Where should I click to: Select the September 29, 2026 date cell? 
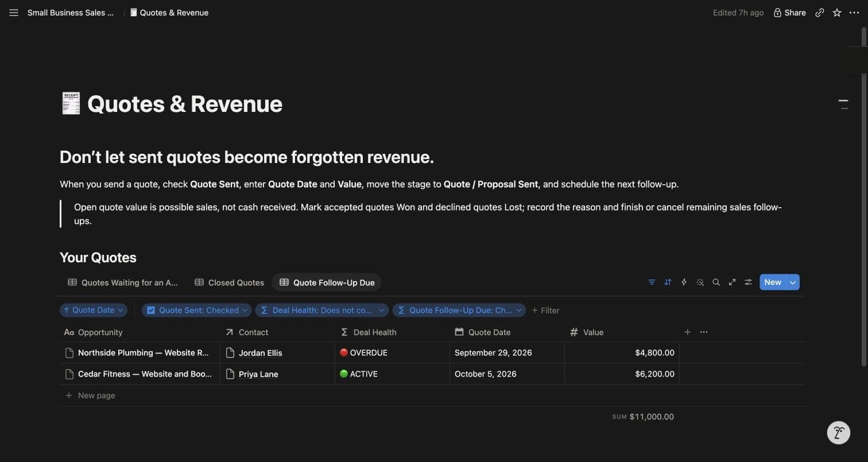(x=507, y=353)
